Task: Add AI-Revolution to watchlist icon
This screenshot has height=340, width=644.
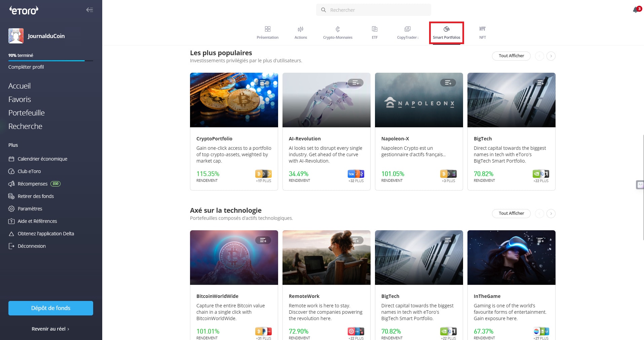Action: click(356, 82)
